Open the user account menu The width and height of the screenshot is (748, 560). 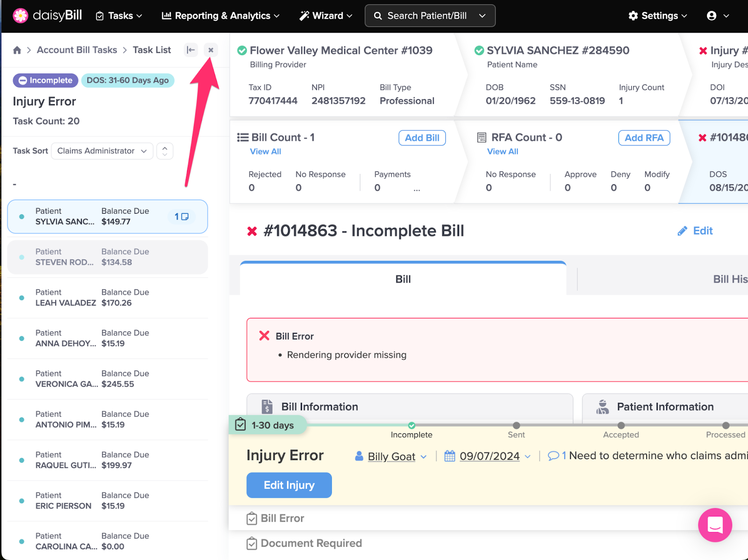[718, 16]
